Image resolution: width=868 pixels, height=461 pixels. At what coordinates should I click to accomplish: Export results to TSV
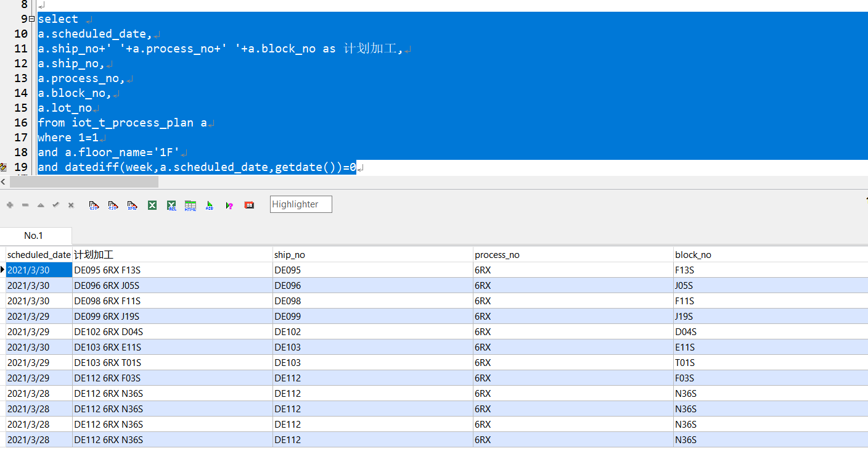coord(113,205)
